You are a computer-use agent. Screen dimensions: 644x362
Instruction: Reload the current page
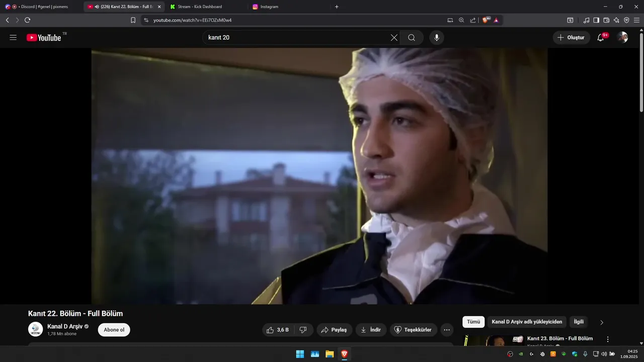[27, 20]
